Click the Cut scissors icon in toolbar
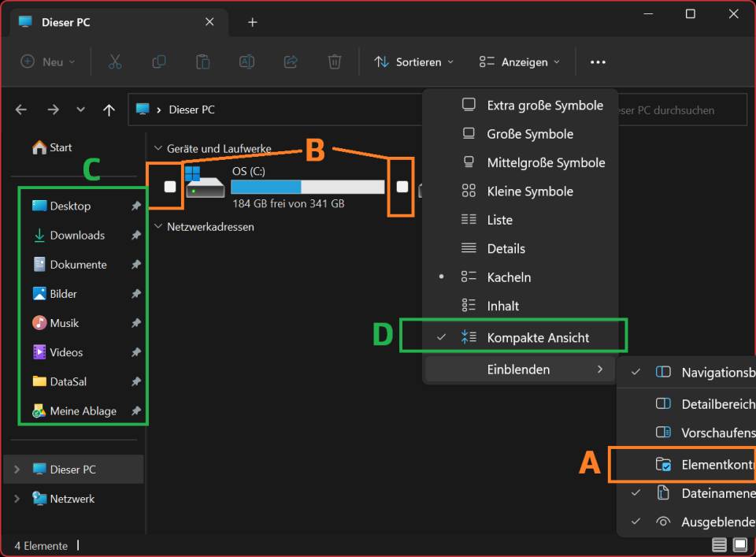The image size is (756, 557). click(x=115, y=61)
